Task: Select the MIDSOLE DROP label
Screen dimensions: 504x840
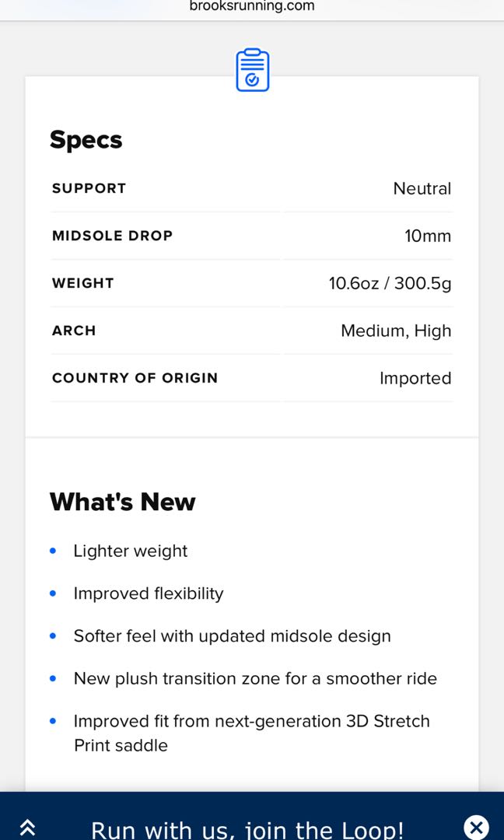Action: pyautogui.click(x=112, y=236)
